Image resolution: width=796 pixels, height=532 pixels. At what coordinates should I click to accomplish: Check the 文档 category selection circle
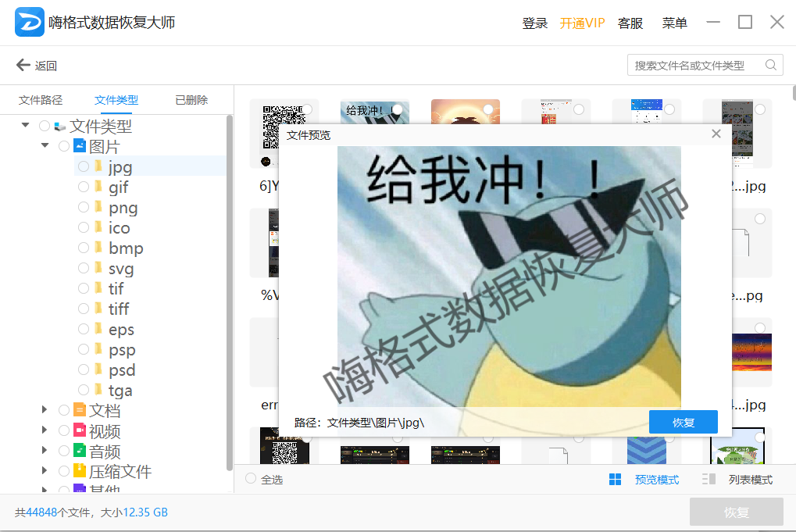(x=64, y=410)
